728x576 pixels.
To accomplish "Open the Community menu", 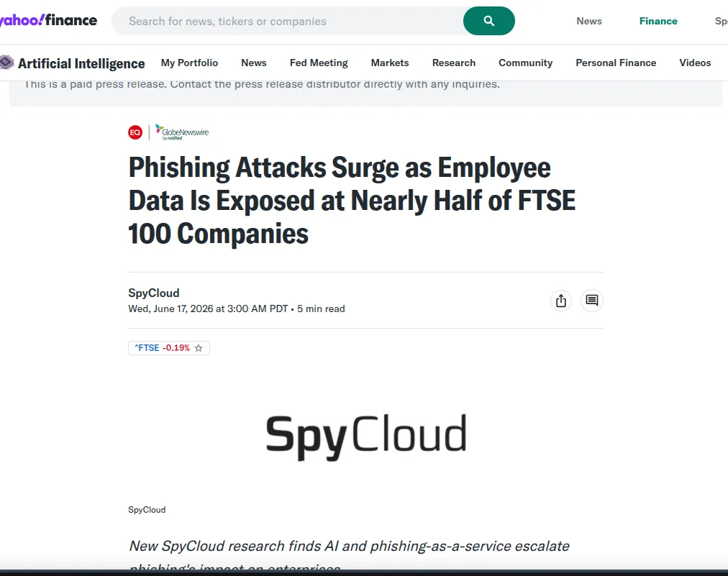I will [x=525, y=63].
